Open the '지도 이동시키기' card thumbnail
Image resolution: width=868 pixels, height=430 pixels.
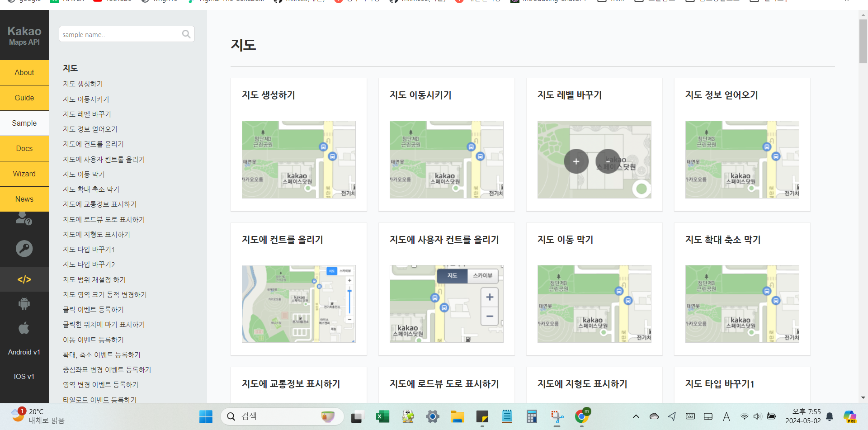(x=446, y=159)
